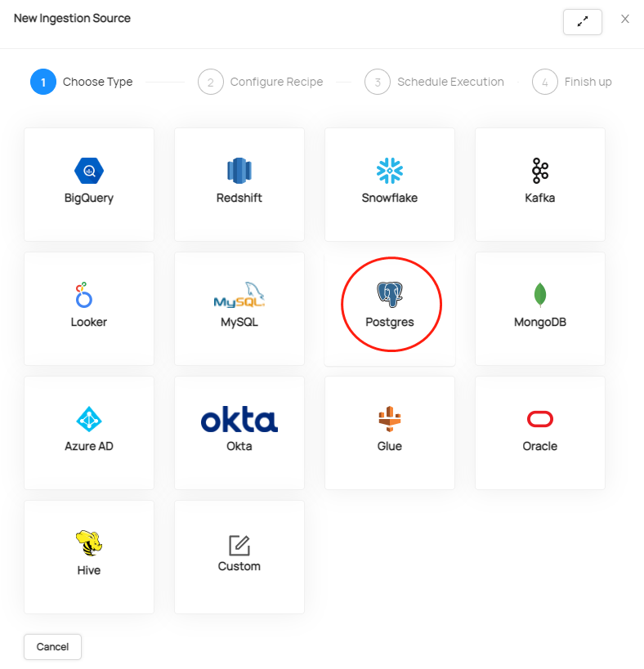The image size is (644, 669).
Task: Click the Cancel button
Action: tap(52, 646)
